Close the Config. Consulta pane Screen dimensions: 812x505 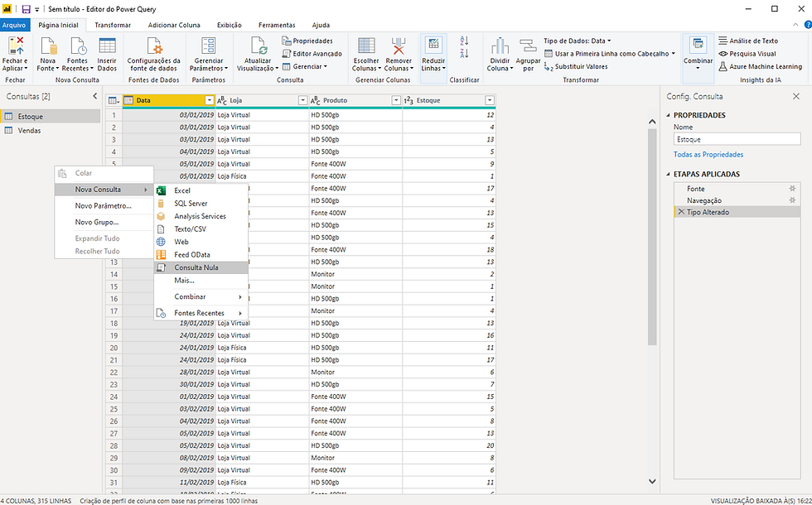click(796, 96)
